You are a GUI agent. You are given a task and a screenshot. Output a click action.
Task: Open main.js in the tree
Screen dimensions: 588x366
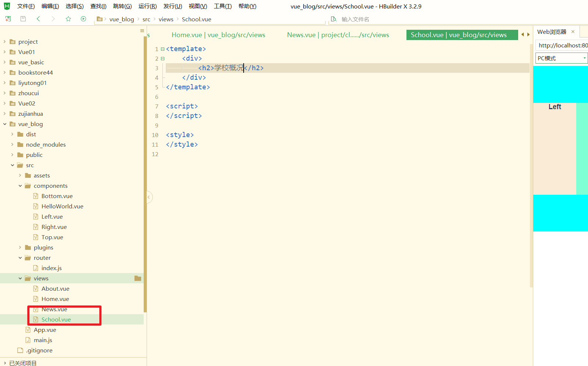43,340
